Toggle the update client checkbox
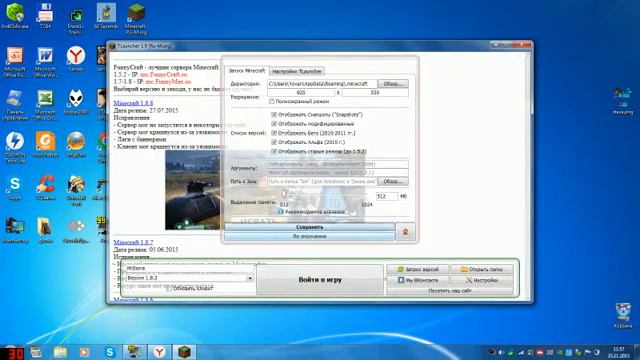Image resolution: width=640 pixels, height=360 pixels. click(x=169, y=289)
